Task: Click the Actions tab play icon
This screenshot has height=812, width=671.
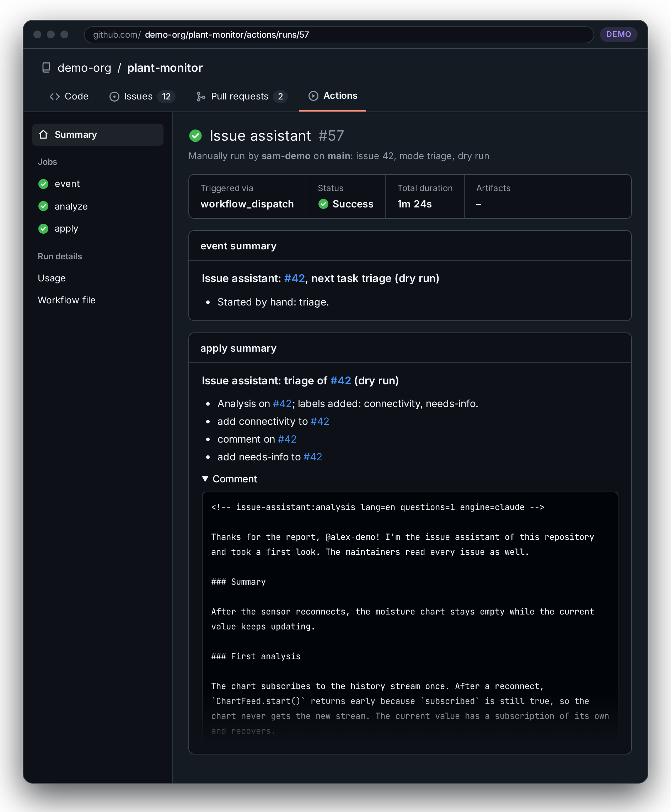Action: 313,96
